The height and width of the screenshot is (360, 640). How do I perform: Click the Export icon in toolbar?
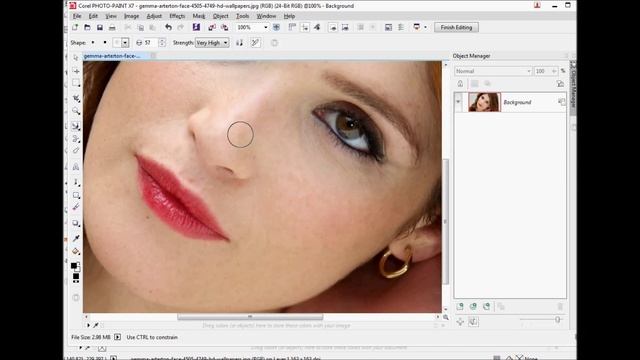click(x=224, y=27)
